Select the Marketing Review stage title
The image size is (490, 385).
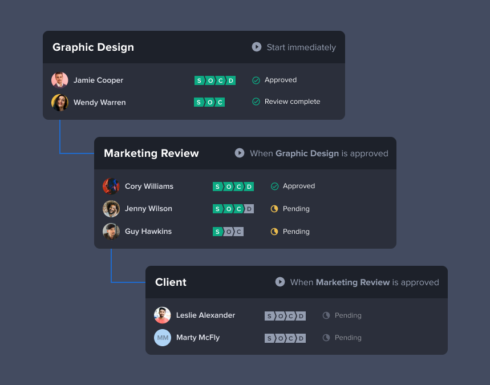[x=151, y=153]
